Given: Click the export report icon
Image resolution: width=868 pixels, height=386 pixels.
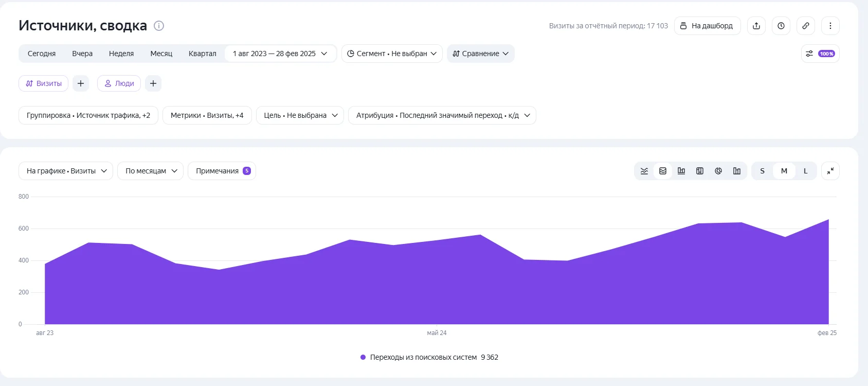Looking at the screenshot, I should [x=756, y=26].
